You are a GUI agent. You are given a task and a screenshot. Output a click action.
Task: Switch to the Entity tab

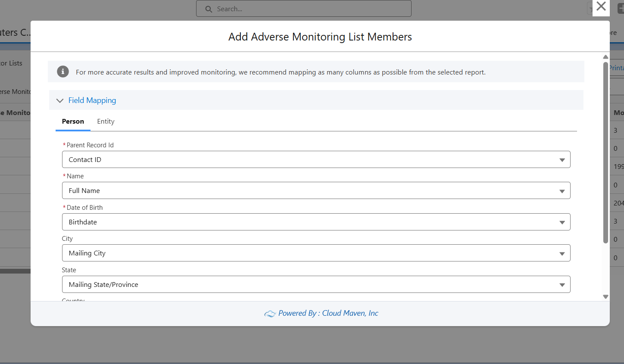pyautogui.click(x=106, y=121)
